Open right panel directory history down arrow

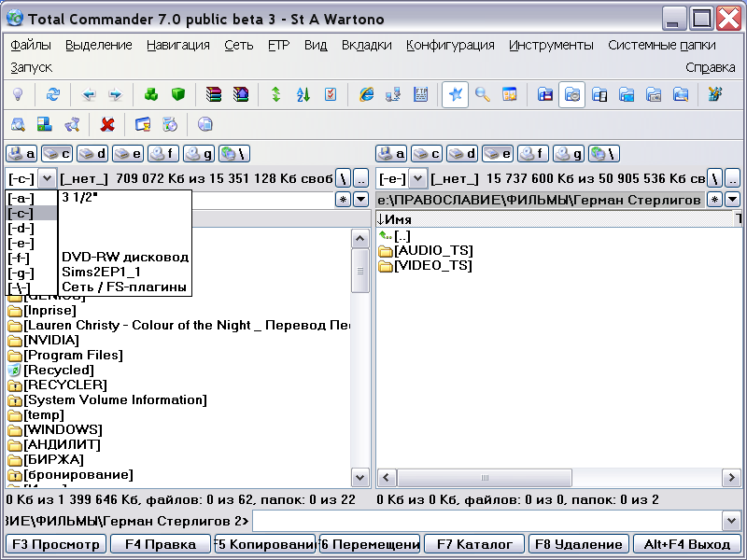click(x=732, y=200)
